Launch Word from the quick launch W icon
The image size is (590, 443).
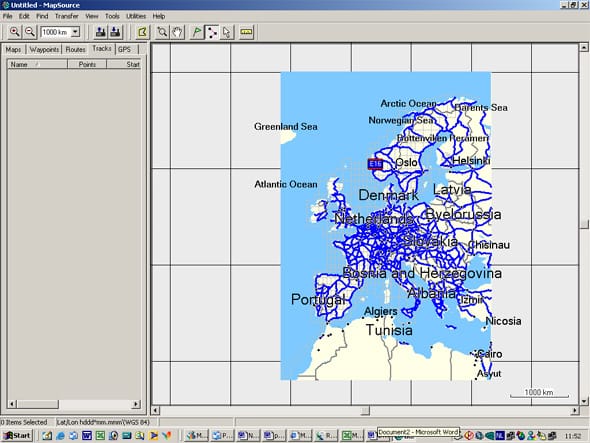click(87, 435)
